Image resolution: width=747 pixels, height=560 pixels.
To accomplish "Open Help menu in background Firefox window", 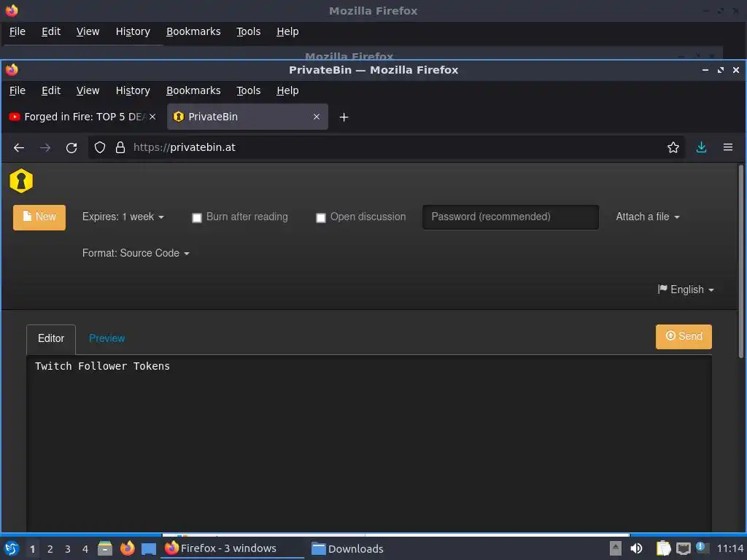I will pos(287,31).
